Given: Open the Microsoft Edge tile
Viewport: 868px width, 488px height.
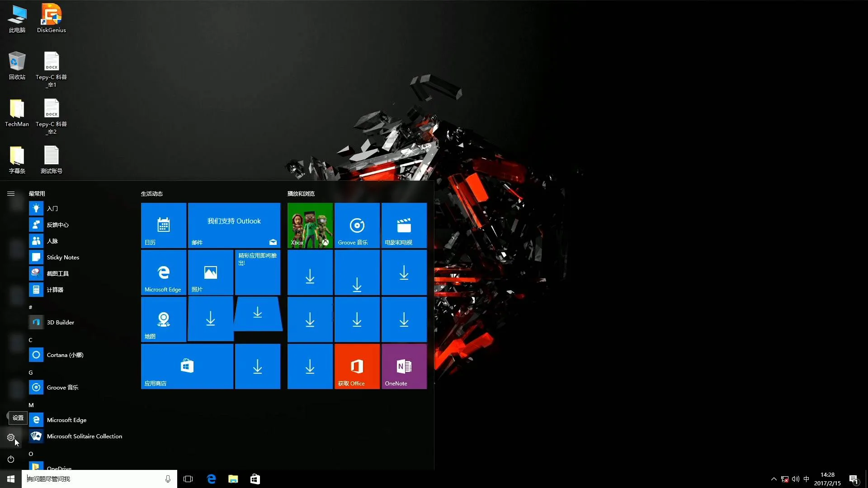Looking at the screenshot, I should coord(164,272).
